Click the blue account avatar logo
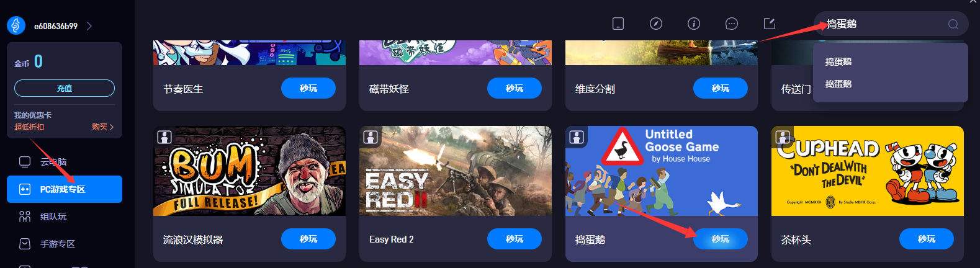 [x=16, y=25]
